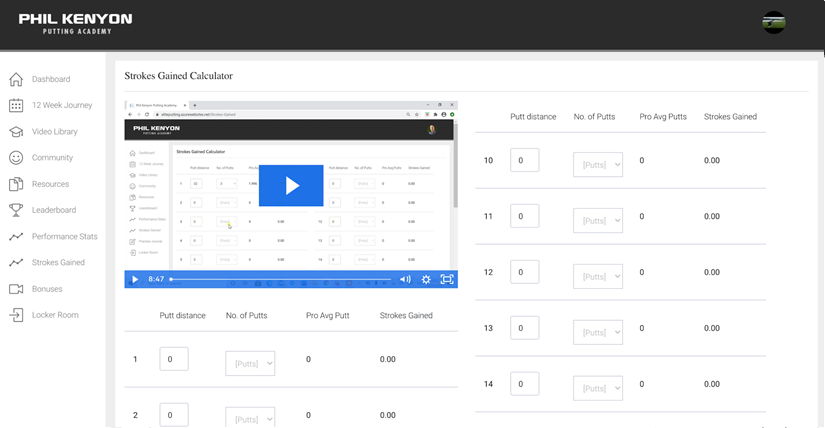Click the putt distance field for hole 12

pos(525,272)
